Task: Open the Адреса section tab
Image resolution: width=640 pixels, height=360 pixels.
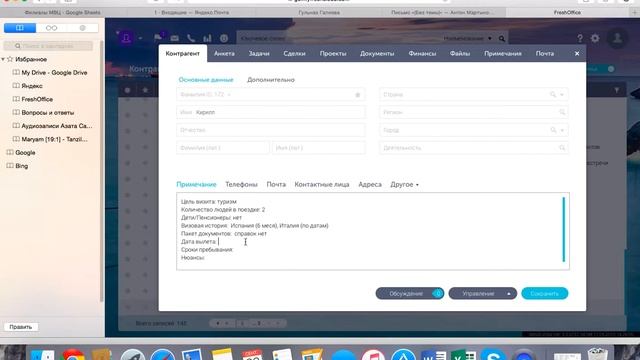Action: tap(370, 184)
